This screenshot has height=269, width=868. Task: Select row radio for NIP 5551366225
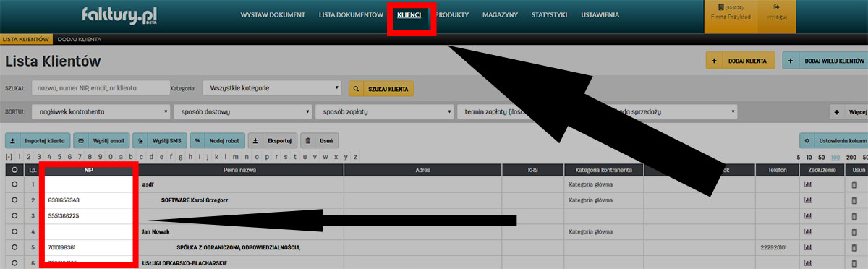tap(14, 216)
